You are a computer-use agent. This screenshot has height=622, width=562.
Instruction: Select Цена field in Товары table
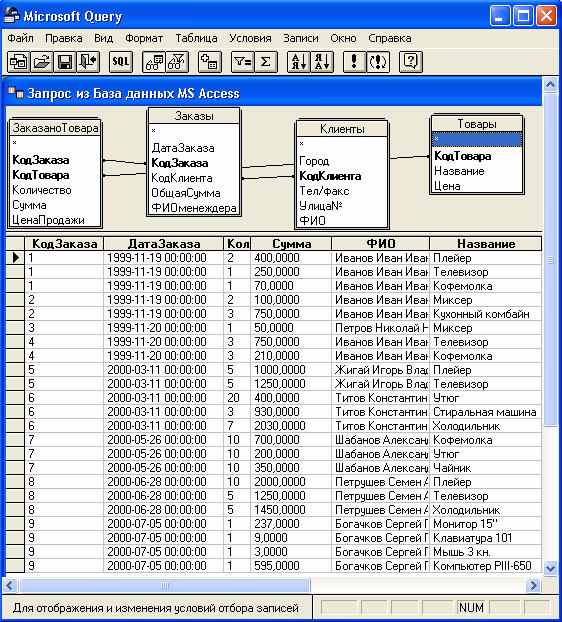tap(447, 186)
